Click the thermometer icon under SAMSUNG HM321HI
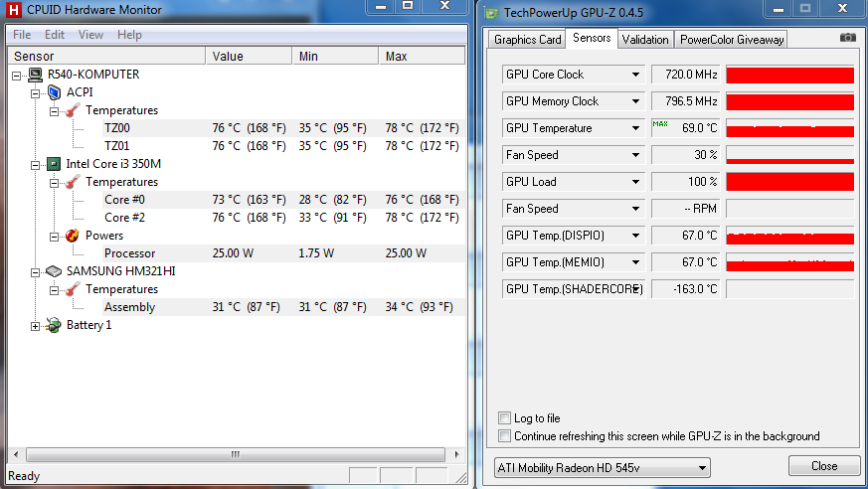 (73, 289)
